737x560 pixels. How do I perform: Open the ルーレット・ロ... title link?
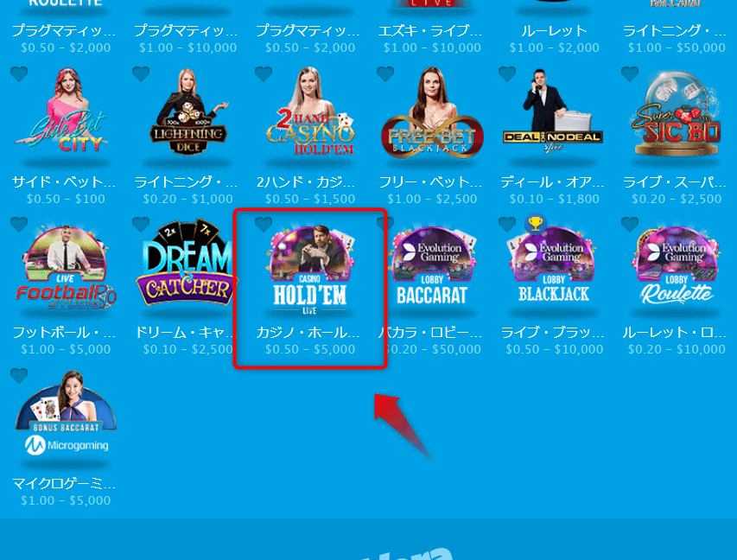675,333
